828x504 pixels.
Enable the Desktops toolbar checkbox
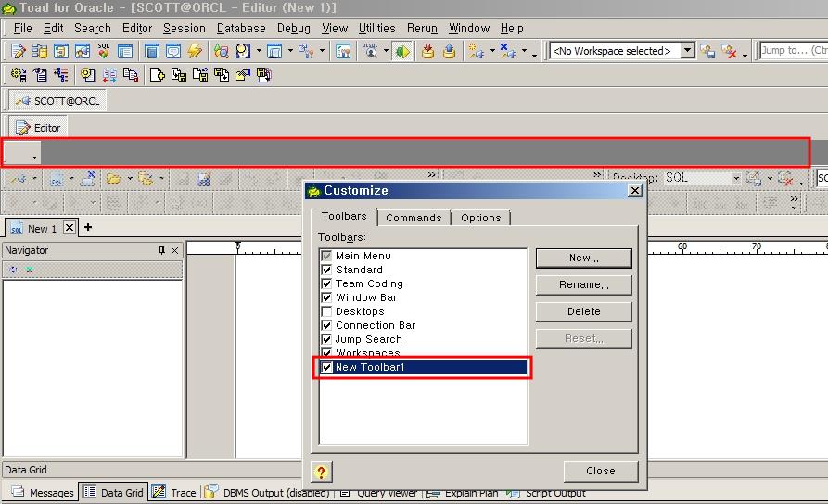326,311
